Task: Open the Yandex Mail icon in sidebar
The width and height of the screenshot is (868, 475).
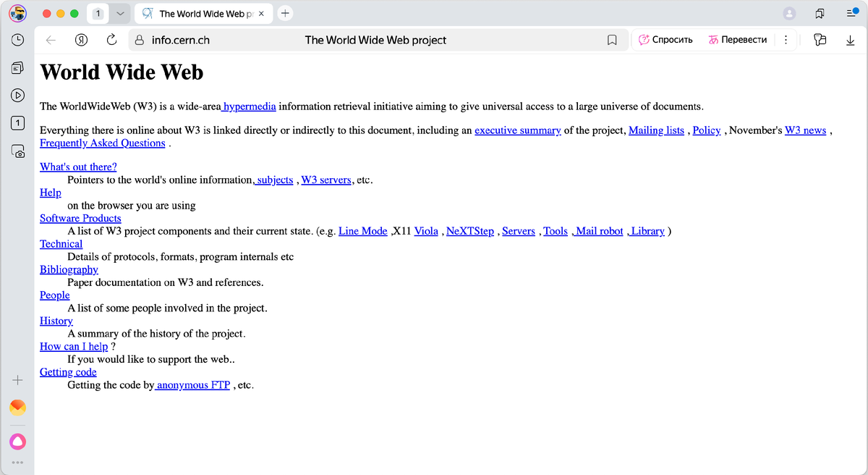Action: [17, 408]
